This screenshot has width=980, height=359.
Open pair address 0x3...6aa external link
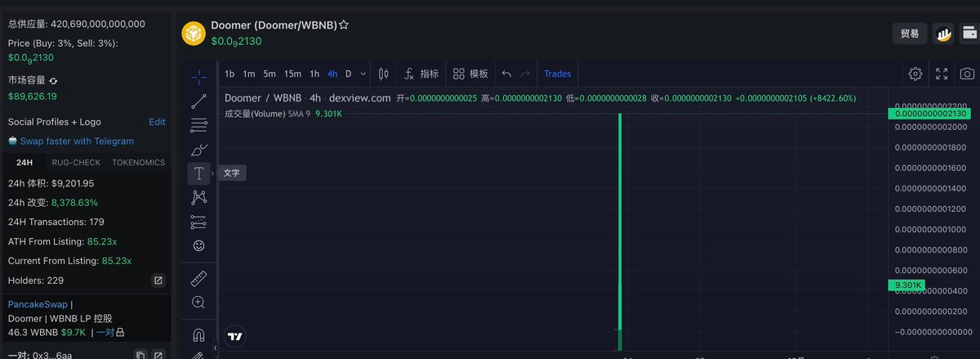(158, 355)
